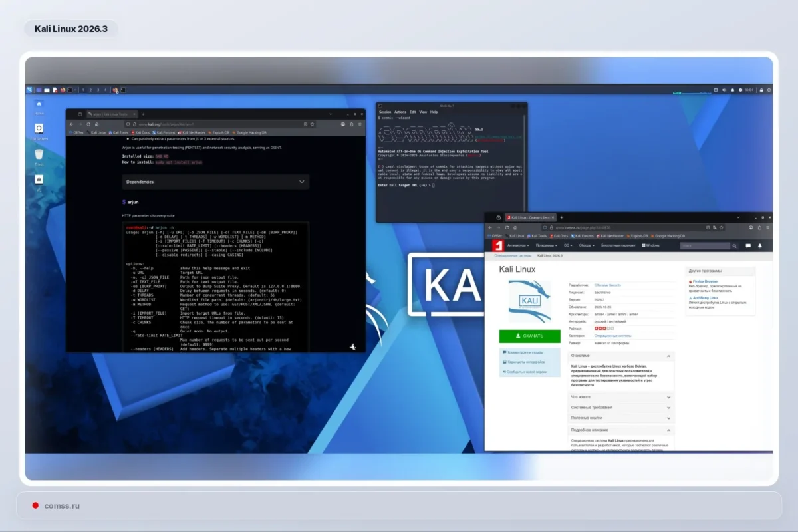Go back in the arjun Firefox window
This screenshot has width=798, height=532.
(71, 124)
